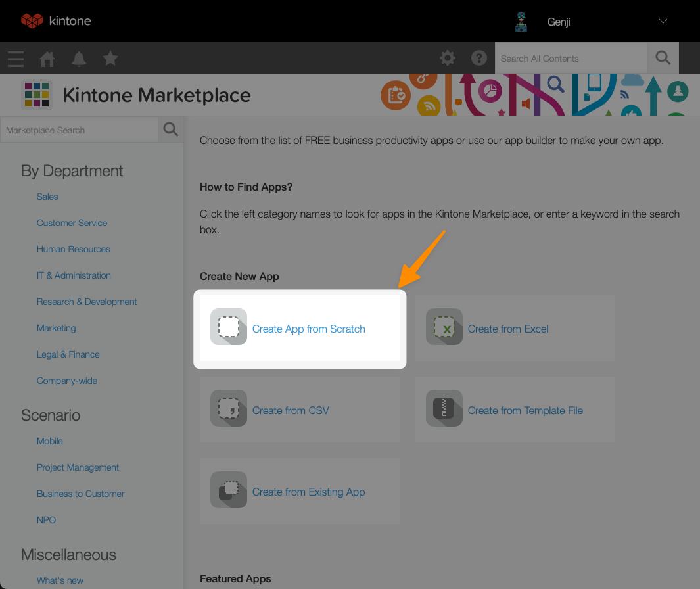Viewport: 700px width, 589px height.
Task: Open the Human Resources category
Action: pyautogui.click(x=73, y=249)
